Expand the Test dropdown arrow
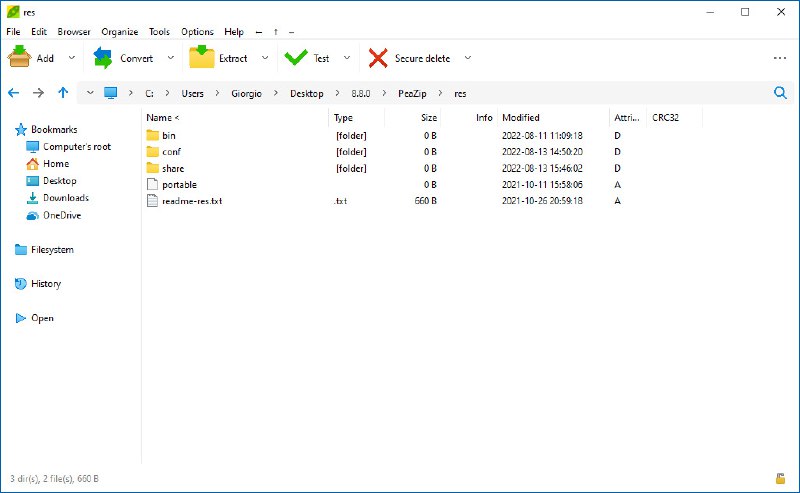 coord(347,58)
